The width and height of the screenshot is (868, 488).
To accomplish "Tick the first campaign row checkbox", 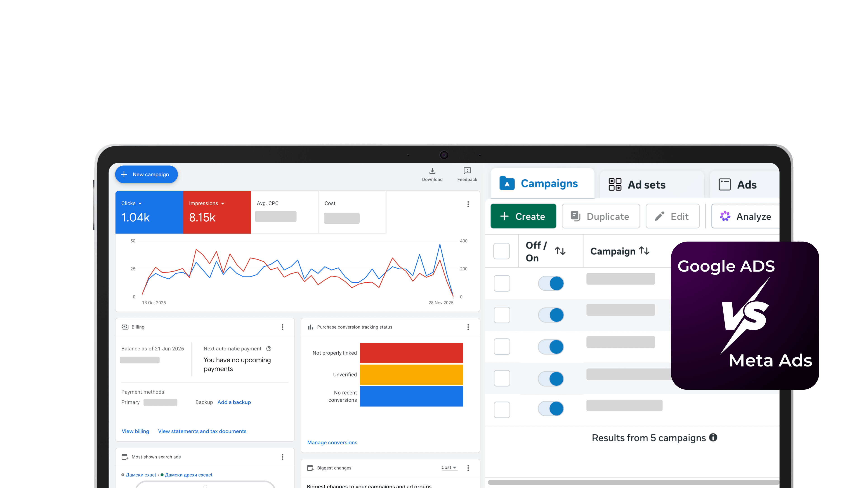I will (502, 283).
